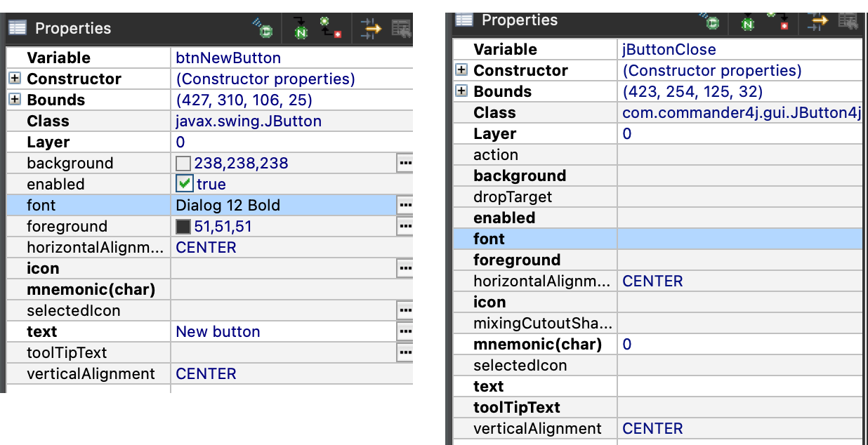Click com.commander4j.gui.JButton4j class value
868x445 pixels.
[742, 112]
